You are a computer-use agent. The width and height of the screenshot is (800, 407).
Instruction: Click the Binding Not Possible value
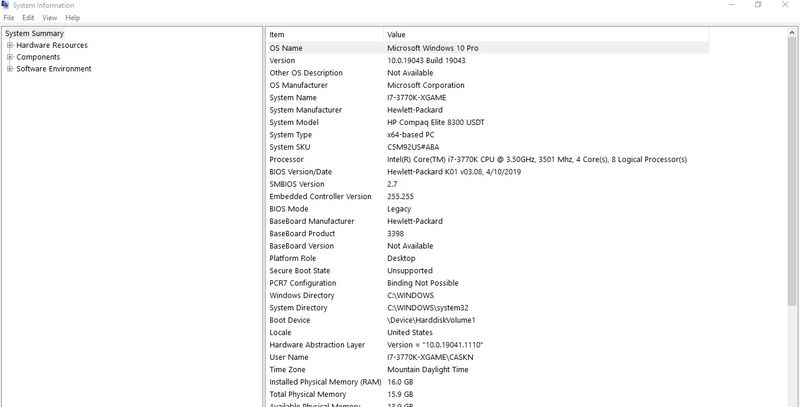pos(423,283)
